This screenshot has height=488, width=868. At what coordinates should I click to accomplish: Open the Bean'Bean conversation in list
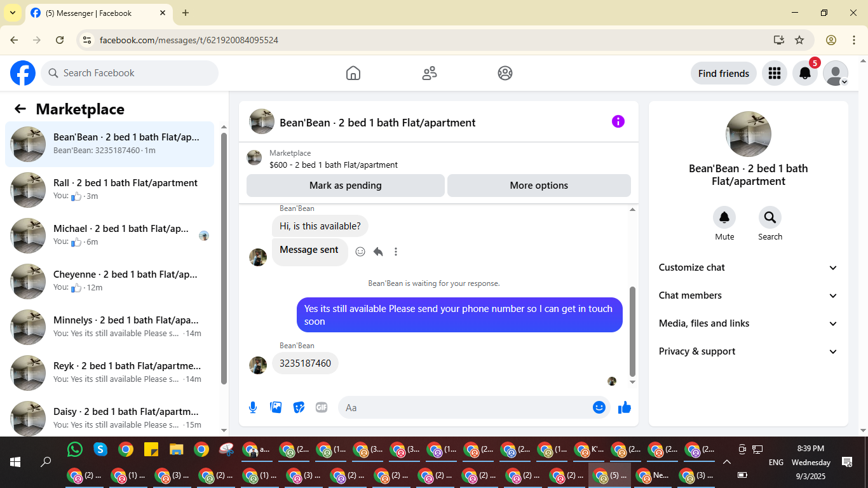pyautogui.click(x=109, y=144)
